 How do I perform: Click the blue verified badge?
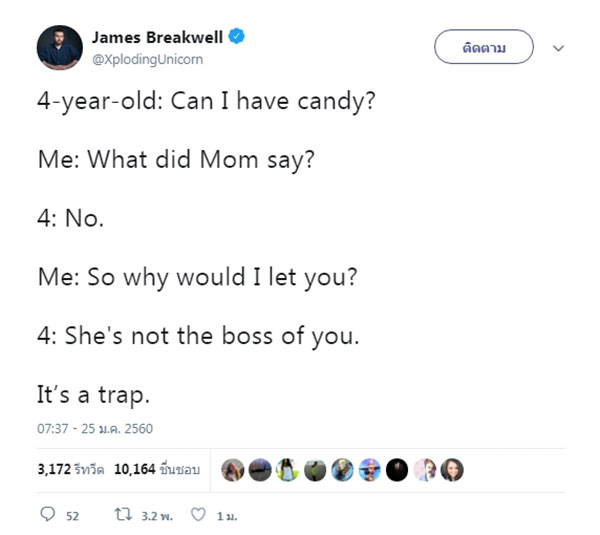(238, 37)
